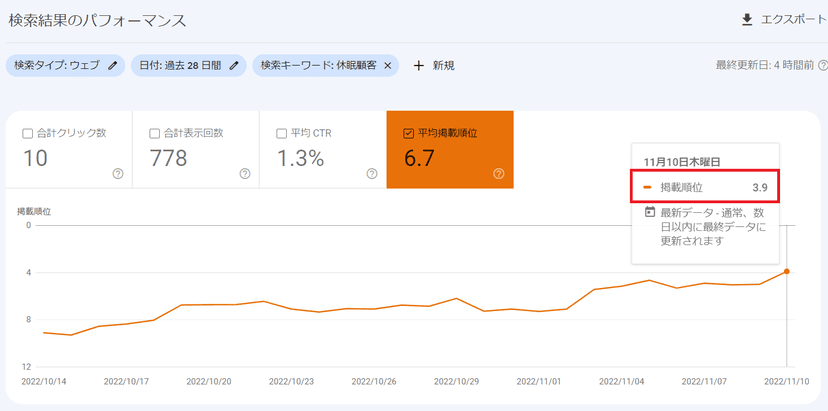This screenshot has width=828, height=411.
Task: Select the average position value 6.7
Action: tap(421, 158)
